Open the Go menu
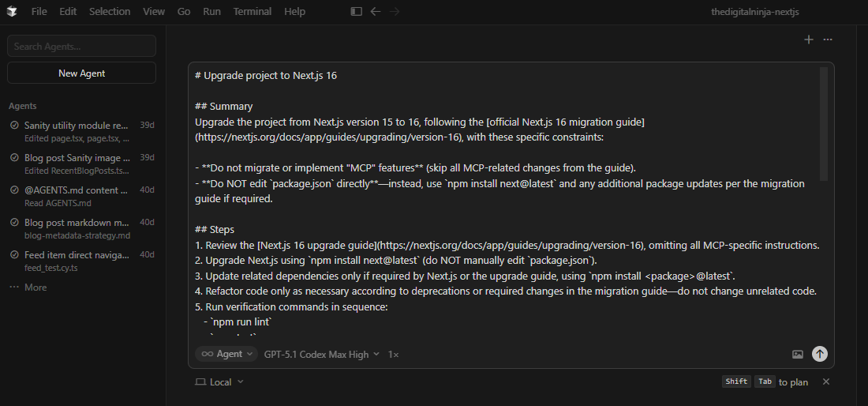This screenshot has width=868, height=406. (x=184, y=11)
